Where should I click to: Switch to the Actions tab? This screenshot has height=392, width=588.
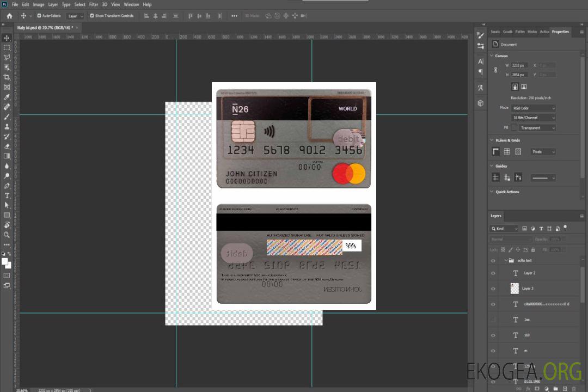(544, 32)
